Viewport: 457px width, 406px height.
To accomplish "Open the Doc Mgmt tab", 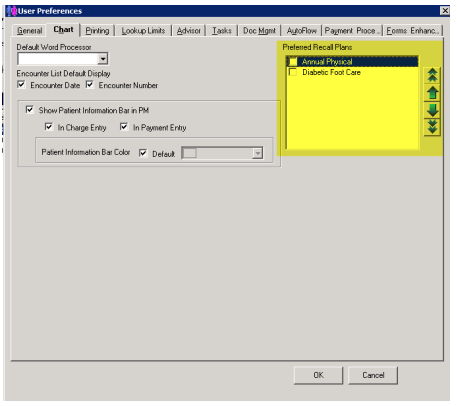I will tap(259, 31).
